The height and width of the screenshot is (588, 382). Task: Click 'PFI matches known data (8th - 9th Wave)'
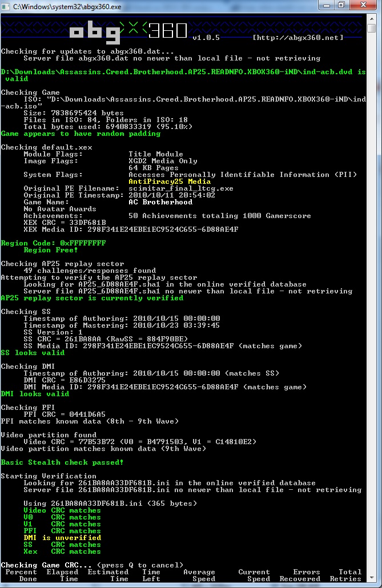pyautogui.click(x=90, y=421)
